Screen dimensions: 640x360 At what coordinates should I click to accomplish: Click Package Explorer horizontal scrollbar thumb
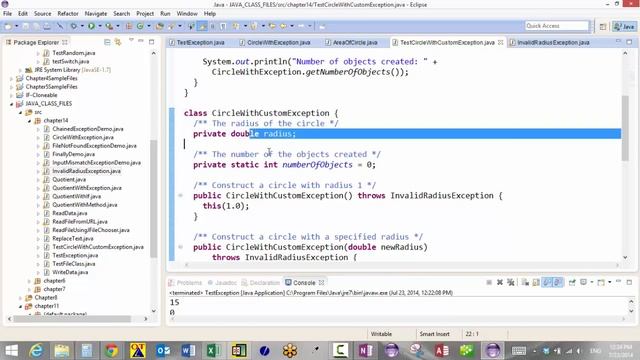pos(72,319)
